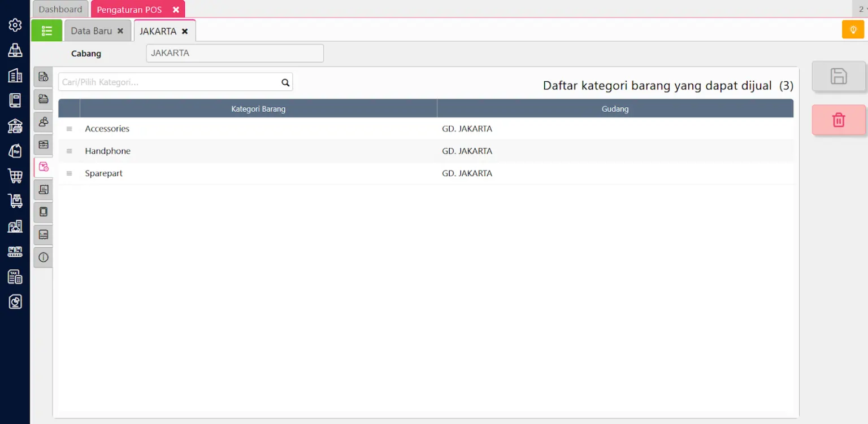Open the users vertical tab icon
This screenshot has height=424, width=868.
click(44, 122)
